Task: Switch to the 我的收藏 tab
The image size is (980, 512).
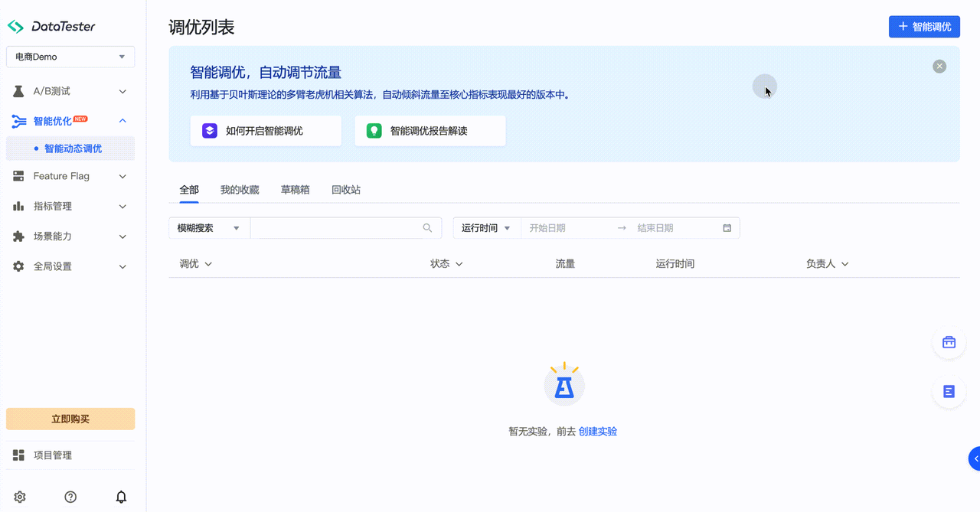Action: click(x=240, y=190)
